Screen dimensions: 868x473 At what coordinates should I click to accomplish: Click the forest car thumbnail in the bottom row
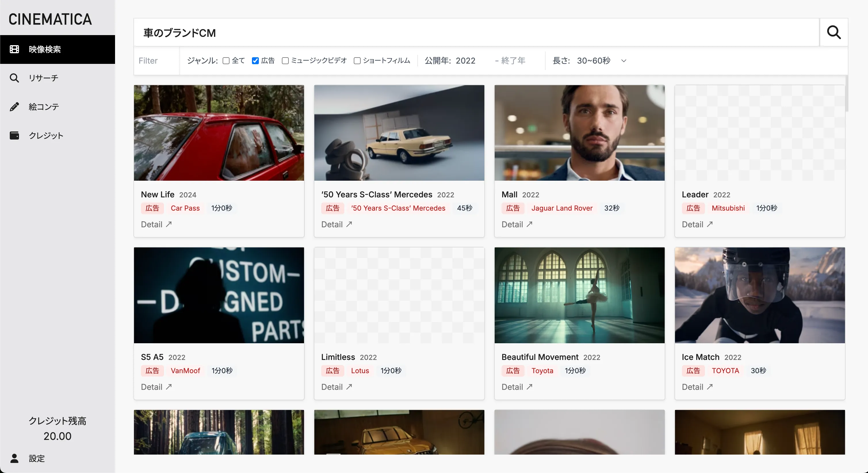219,432
